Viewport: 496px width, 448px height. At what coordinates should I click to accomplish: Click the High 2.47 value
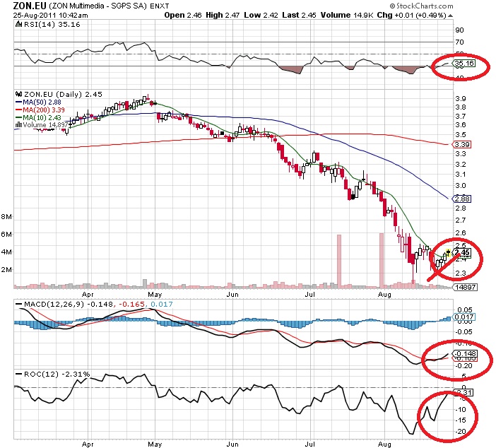click(x=223, y=15)
